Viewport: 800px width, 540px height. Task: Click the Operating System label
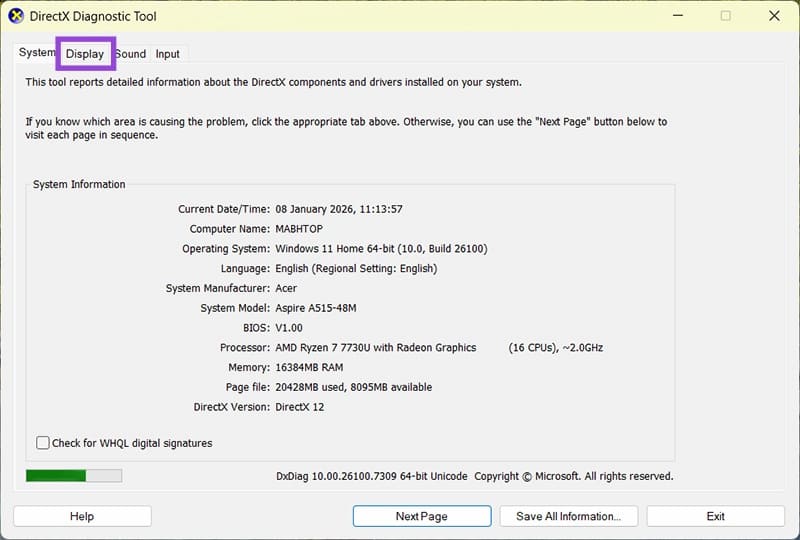point(226,249)
